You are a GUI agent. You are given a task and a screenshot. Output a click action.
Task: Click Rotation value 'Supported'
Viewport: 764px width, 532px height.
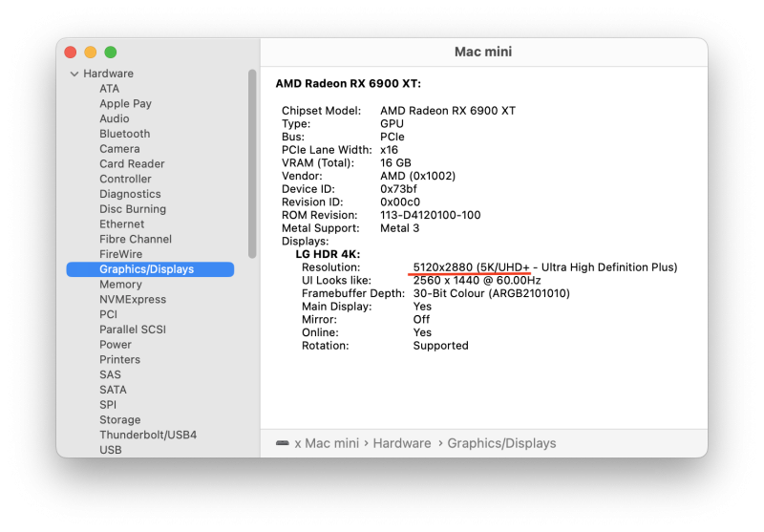pos(440,346)
